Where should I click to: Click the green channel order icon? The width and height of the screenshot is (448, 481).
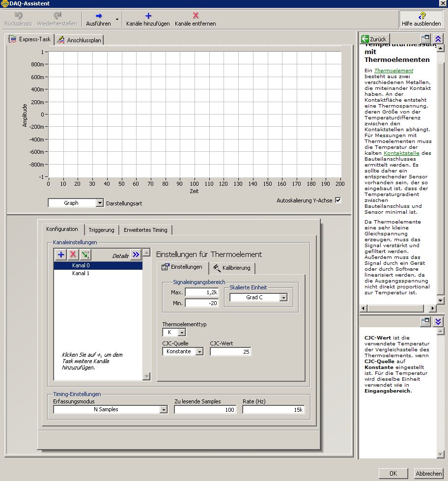tap(85, 255)
